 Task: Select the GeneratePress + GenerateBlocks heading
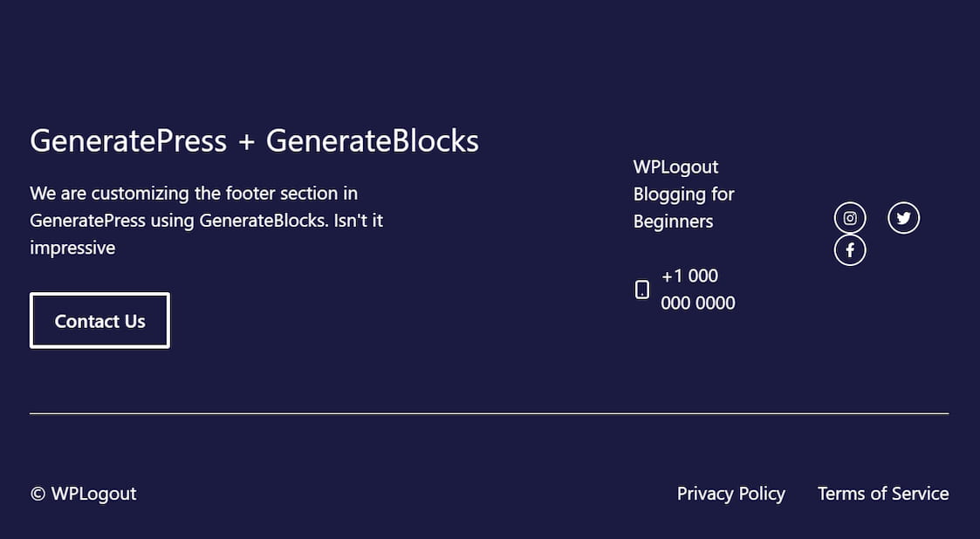coord(253,140)
